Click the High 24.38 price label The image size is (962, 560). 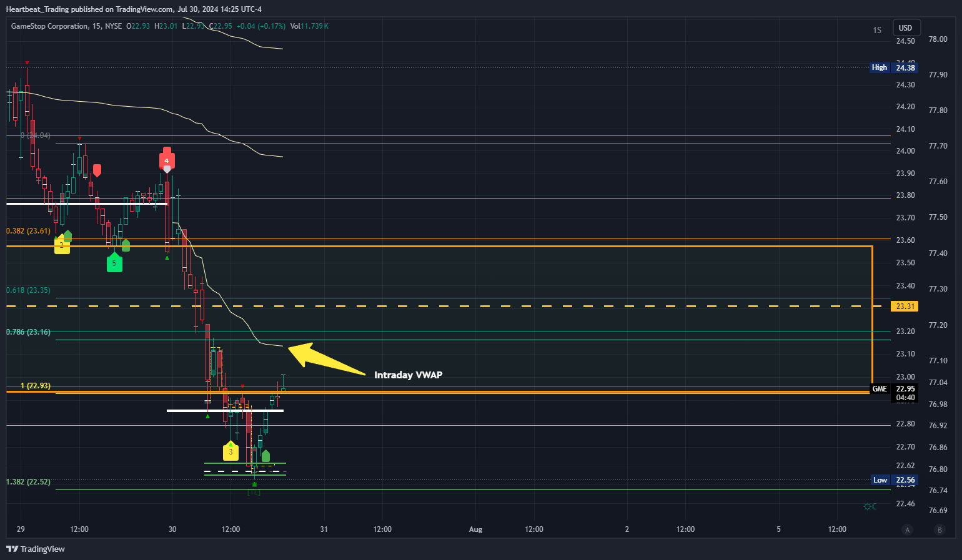coord(894,67)
